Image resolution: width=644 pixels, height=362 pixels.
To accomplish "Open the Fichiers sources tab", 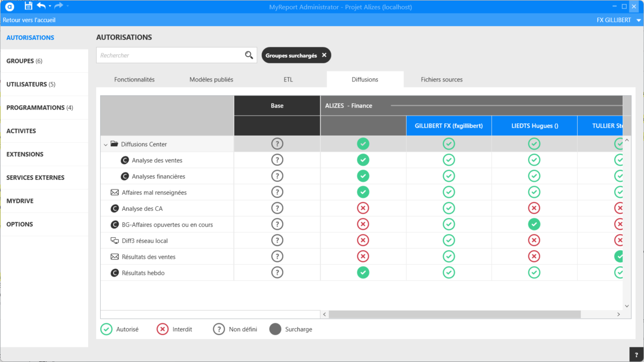I will (441, 79).
